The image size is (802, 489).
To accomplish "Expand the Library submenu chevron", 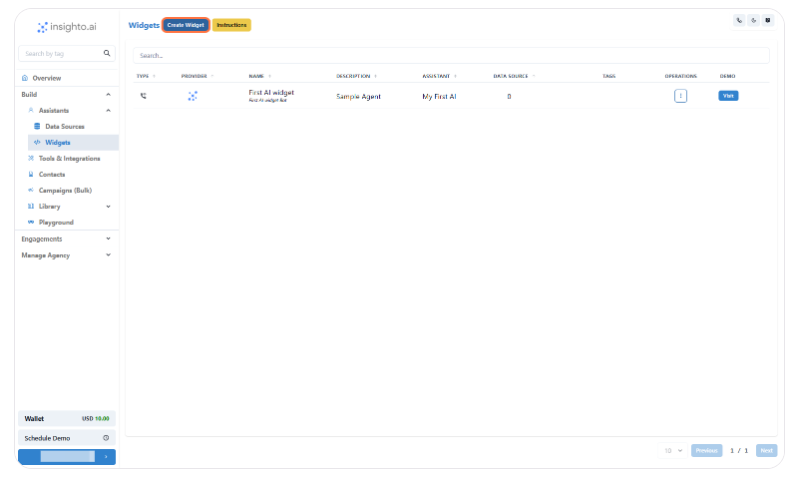I will (108, 207).
